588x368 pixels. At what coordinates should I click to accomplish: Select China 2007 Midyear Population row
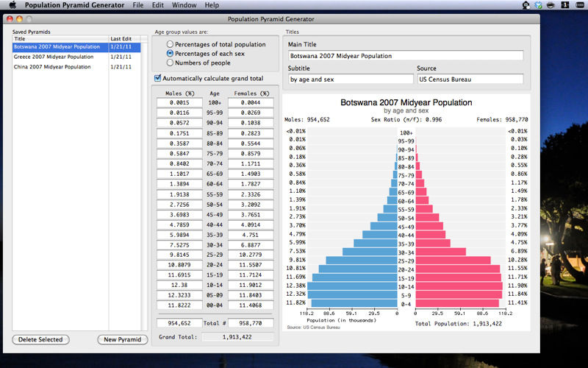pyautogui.click(x=76, y=67)
